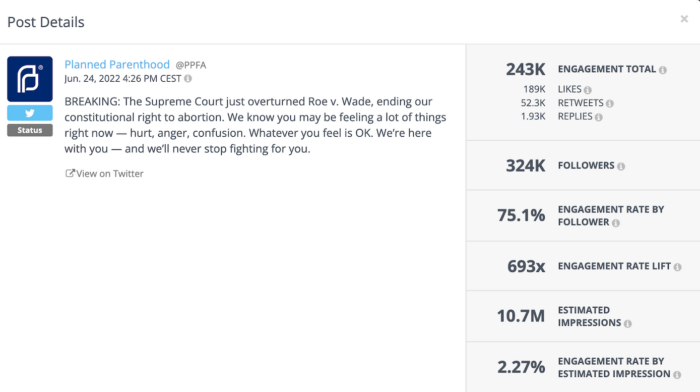Click the info icon beside Replies

coord(599,117)
